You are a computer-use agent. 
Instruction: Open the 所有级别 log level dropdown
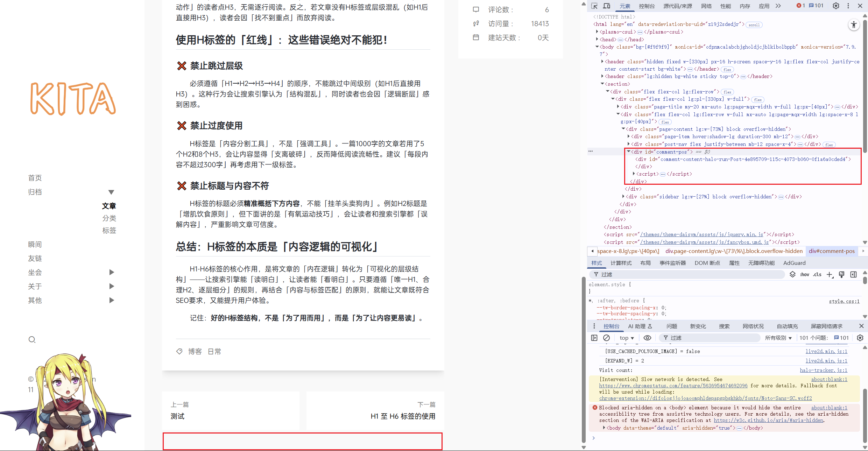click(x=778, y=338)
